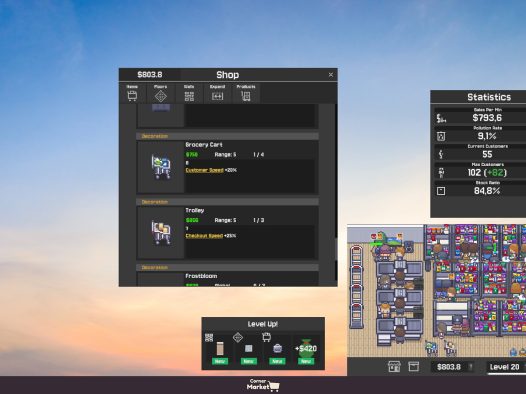Click the Pollution Rate icon in Statistics
The width and height of the screenshot is (526, 394).
point(441,136)
